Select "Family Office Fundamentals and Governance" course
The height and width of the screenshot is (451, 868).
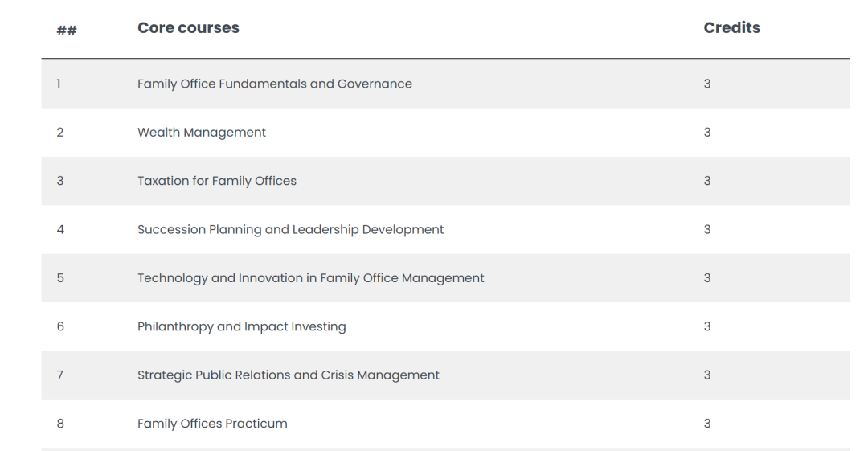click(x=275, y=84)
